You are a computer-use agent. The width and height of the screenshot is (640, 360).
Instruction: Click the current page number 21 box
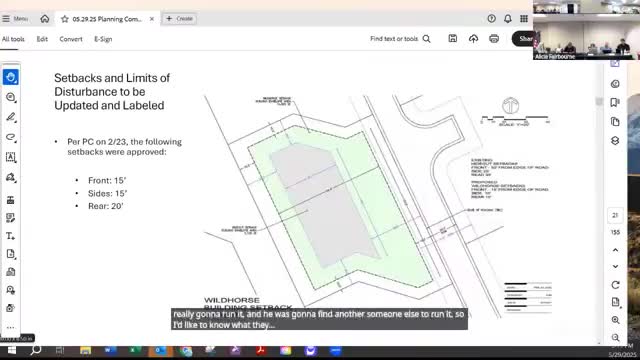615,216
